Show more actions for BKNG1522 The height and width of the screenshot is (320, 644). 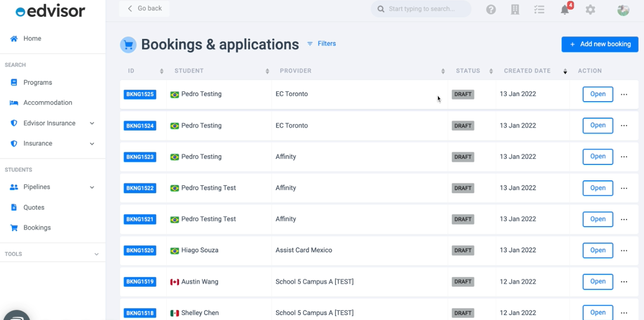pyautogui.click(x=624, y=188)
